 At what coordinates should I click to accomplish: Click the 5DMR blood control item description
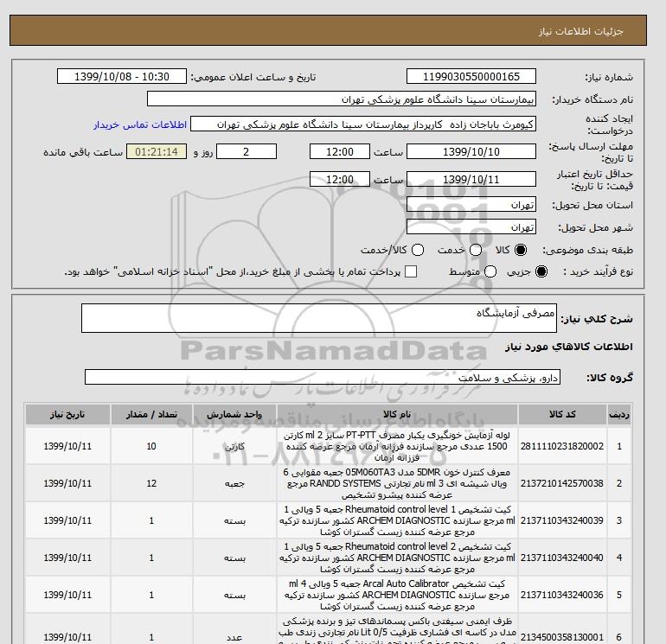point(397,483)
